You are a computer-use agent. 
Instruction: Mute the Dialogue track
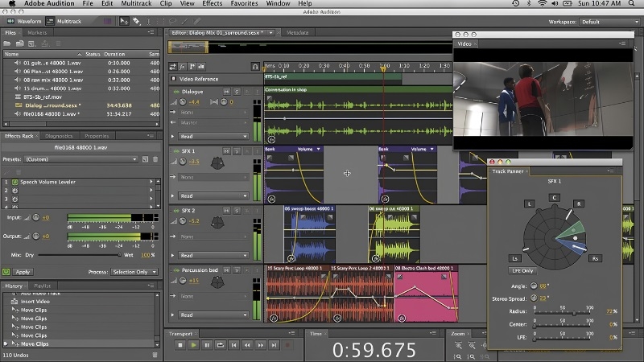pyautogui.click(x=226, y=92)
